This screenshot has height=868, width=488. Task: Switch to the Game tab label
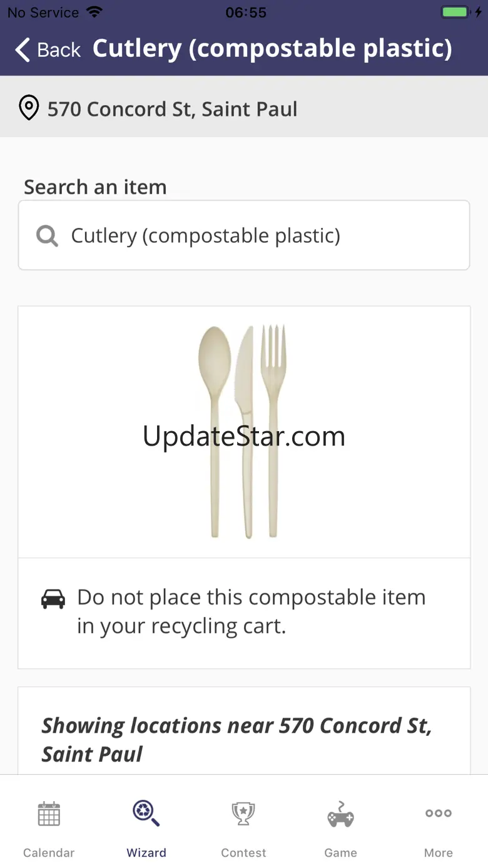coord(341,852)
